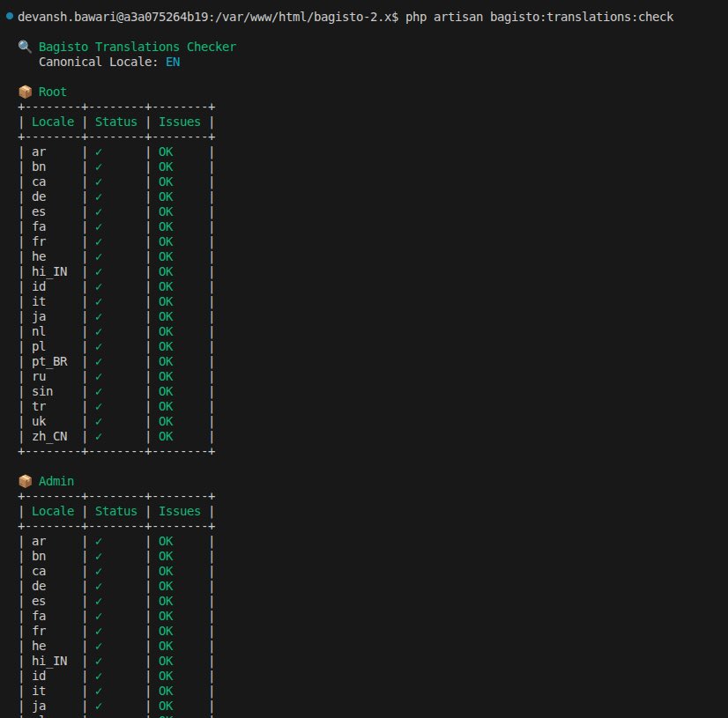
Task: Click the 'Issues' header in Admin table
Action: (180, 511)
